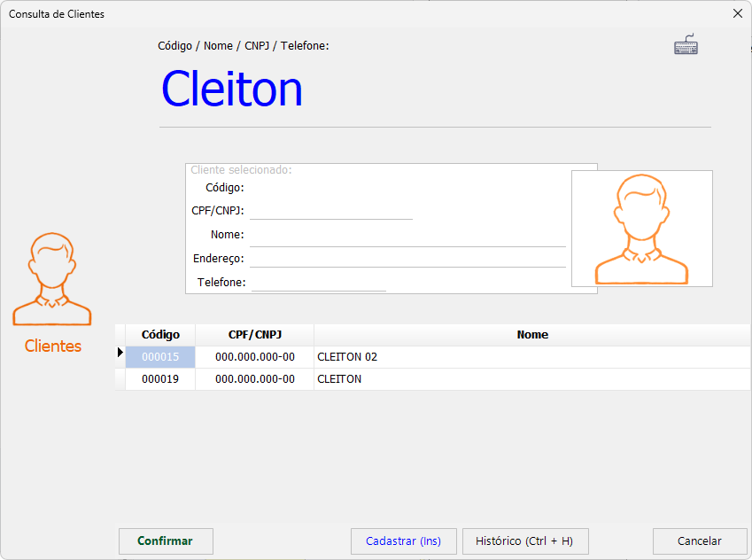Click the search field containing Cleiton
The width and height of the screenshot is (752, 560).
pos(434,89)
